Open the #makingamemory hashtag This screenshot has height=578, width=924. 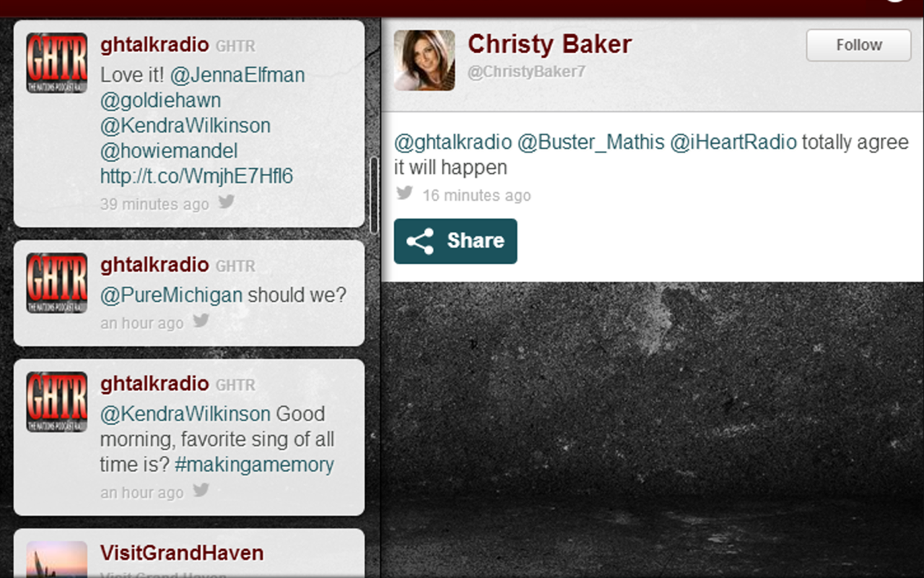click(x=254, y=465)
